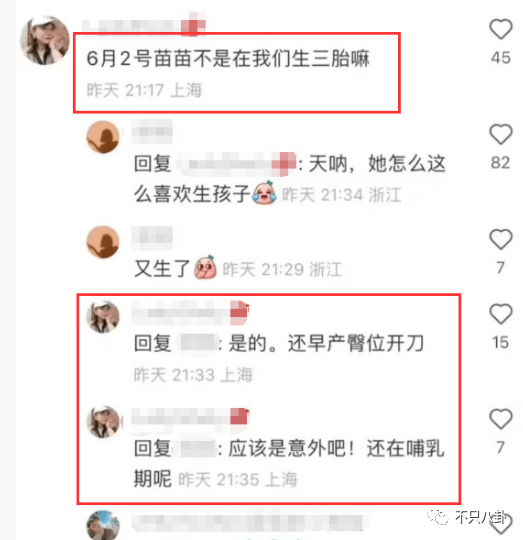Tap the heart on the bottom blurred comment

[x=501, y=524]
